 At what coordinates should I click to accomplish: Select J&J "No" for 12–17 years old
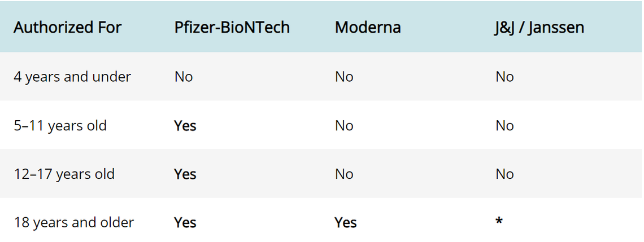[x=504, y=174]
